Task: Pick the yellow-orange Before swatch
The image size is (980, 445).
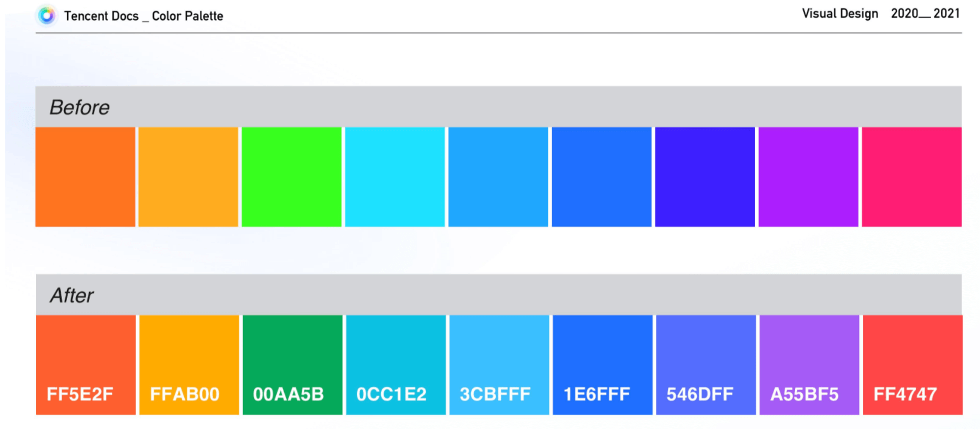Action: 188,177
